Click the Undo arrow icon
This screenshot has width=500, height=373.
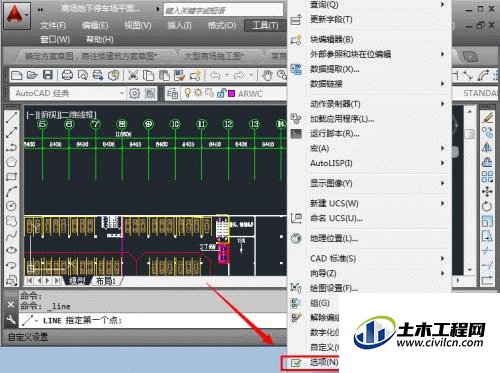(x=215, y=75)
